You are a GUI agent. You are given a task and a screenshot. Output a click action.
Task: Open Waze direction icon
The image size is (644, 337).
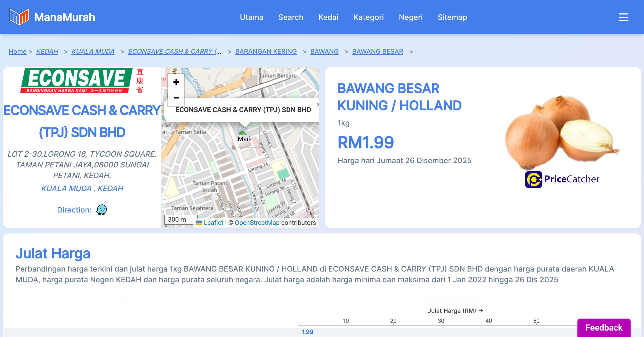[x=101, y=210]
